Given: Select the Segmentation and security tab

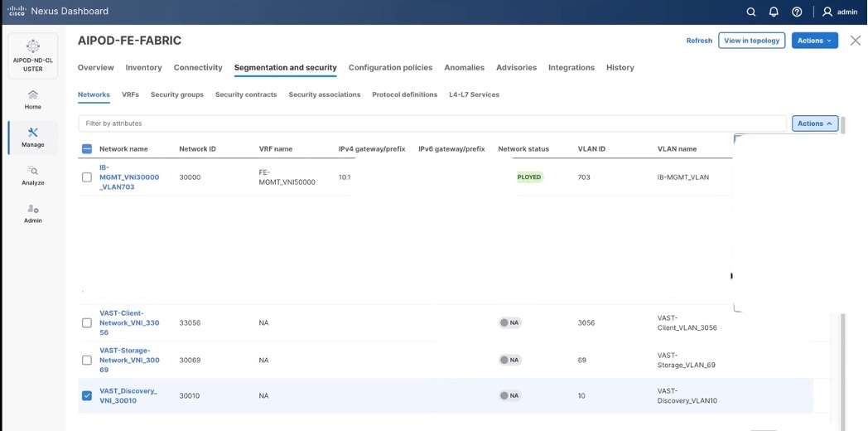Looking at the screenshot, I should point(286,68).
